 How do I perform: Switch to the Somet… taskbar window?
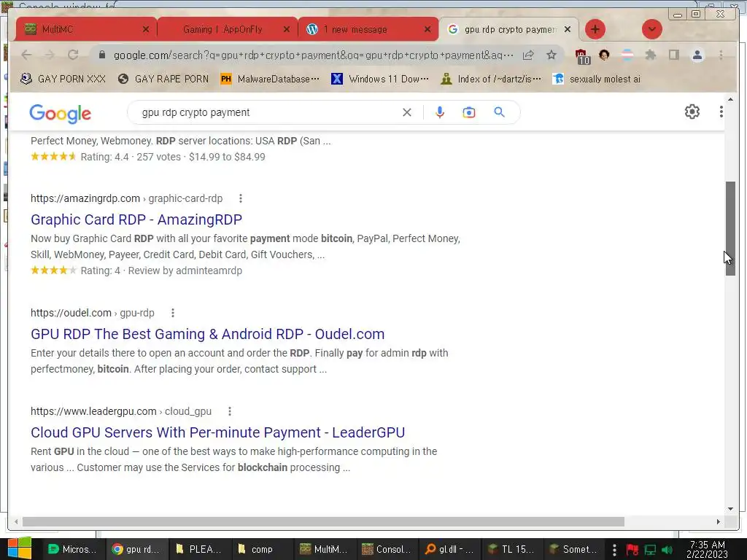pyautogui.click(x=575, y=549)
